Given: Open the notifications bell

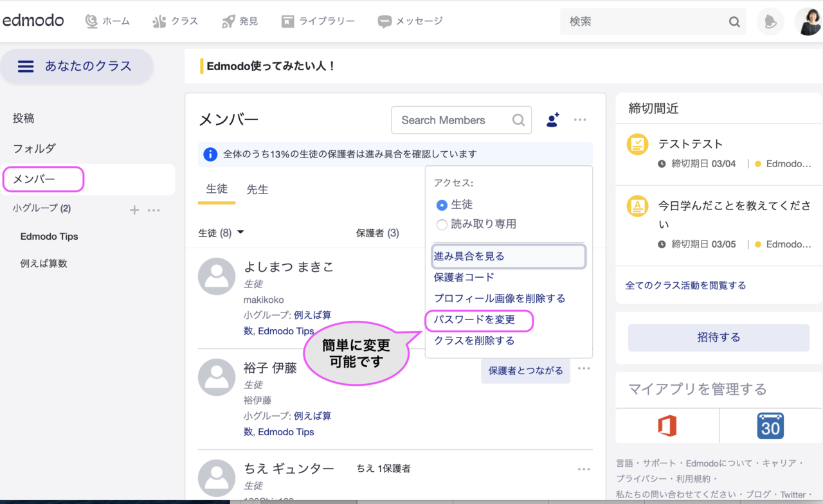Looking at the screenshot, I should (x=770, y=22).
